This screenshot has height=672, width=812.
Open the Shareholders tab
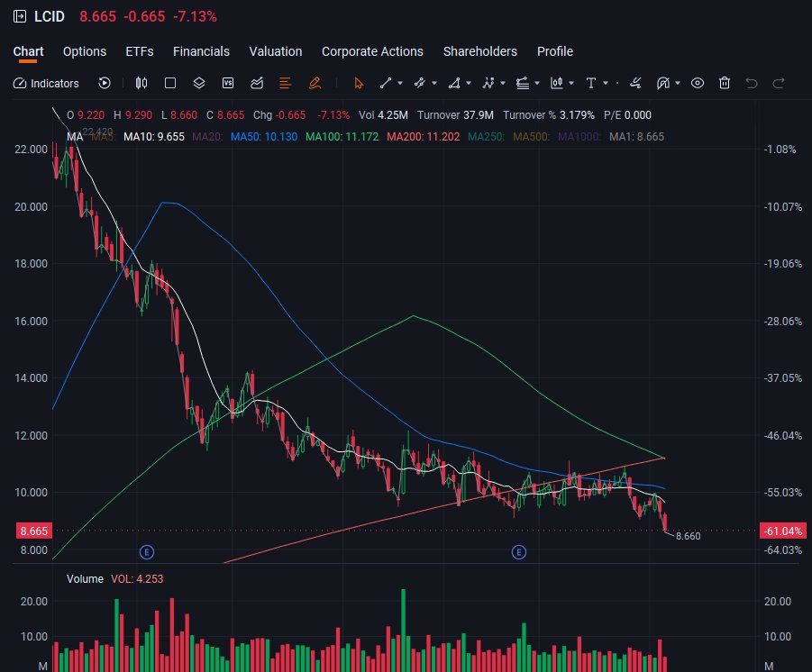click(x=480, y=51)
